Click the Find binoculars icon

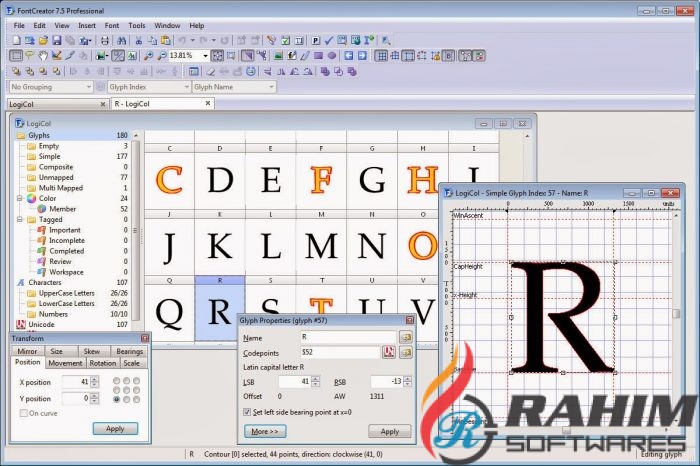click(121, 41)
